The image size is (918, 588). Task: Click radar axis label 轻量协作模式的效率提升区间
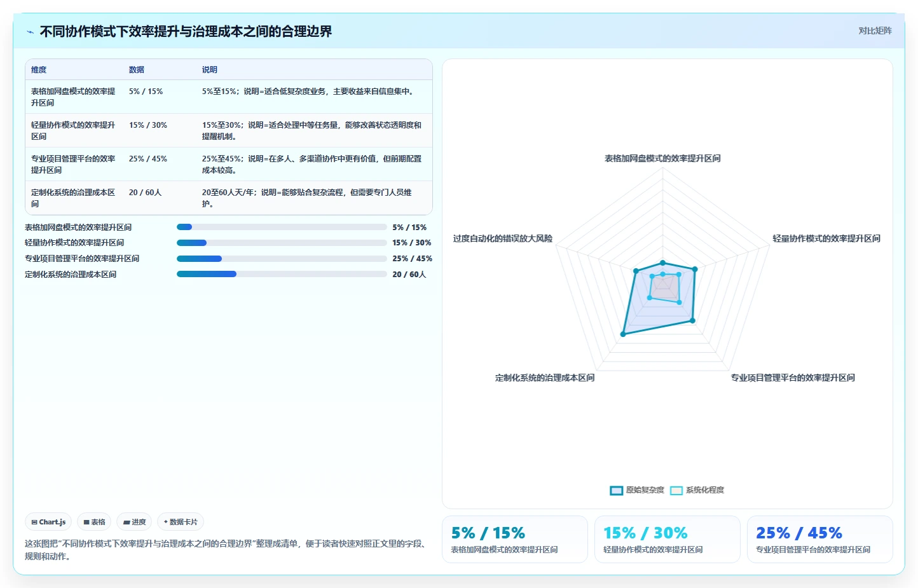pyautogui.click(x=826, y=239)
